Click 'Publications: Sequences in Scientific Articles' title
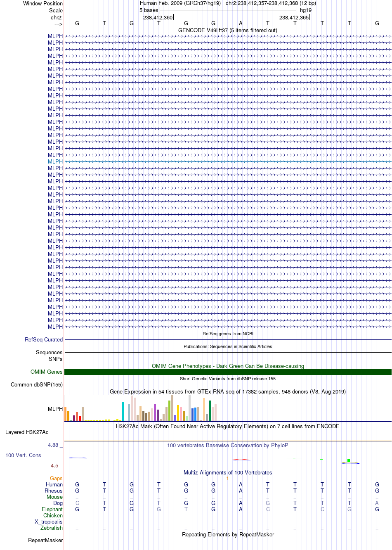The width and height of the screenshot is (392, 550). pyautogui.click(x=228, y=346)
